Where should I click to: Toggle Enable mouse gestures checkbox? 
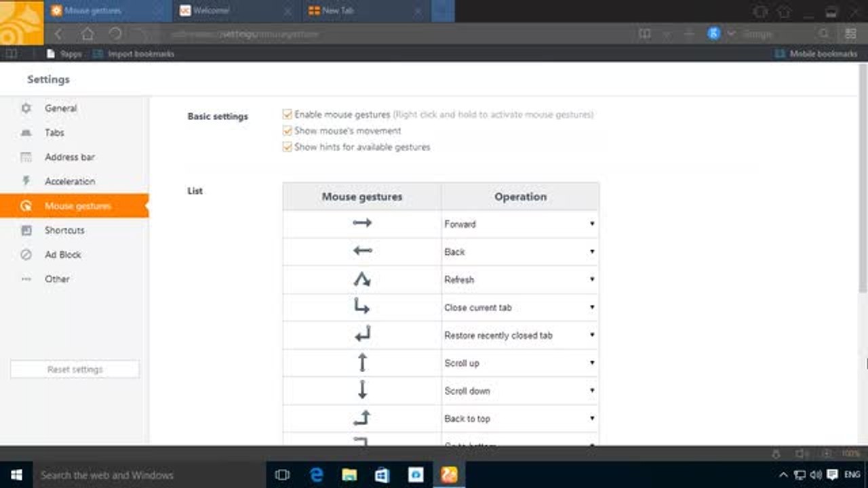tap(288, 115)
